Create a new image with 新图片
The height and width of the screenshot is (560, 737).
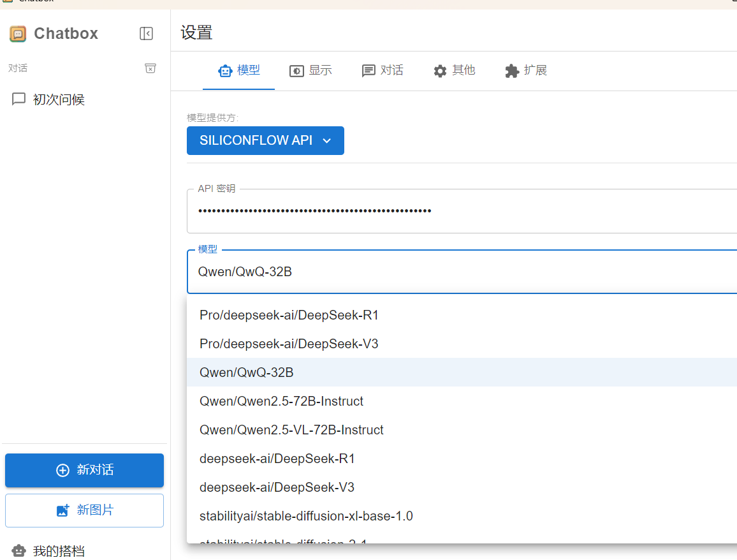(x=85, y=510)
